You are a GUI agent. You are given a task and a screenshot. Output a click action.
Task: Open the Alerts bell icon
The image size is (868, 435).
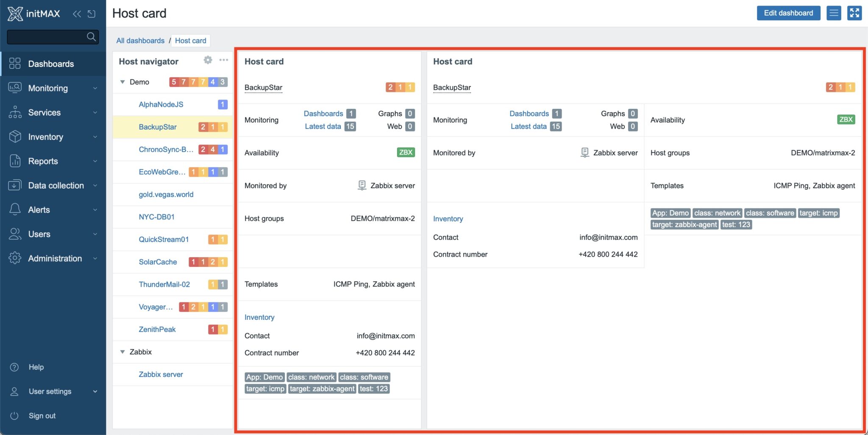[14, 210]
